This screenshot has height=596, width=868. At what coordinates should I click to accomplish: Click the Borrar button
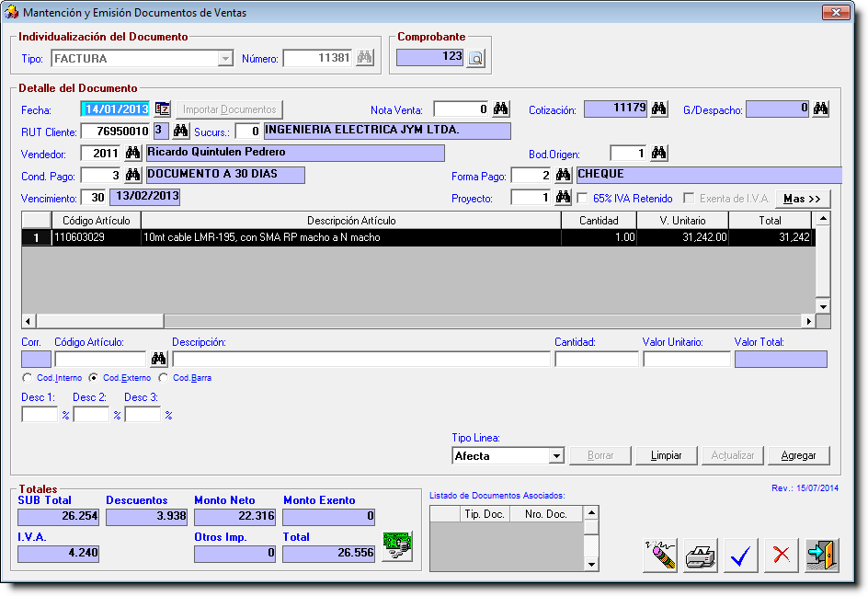point(600,455)
